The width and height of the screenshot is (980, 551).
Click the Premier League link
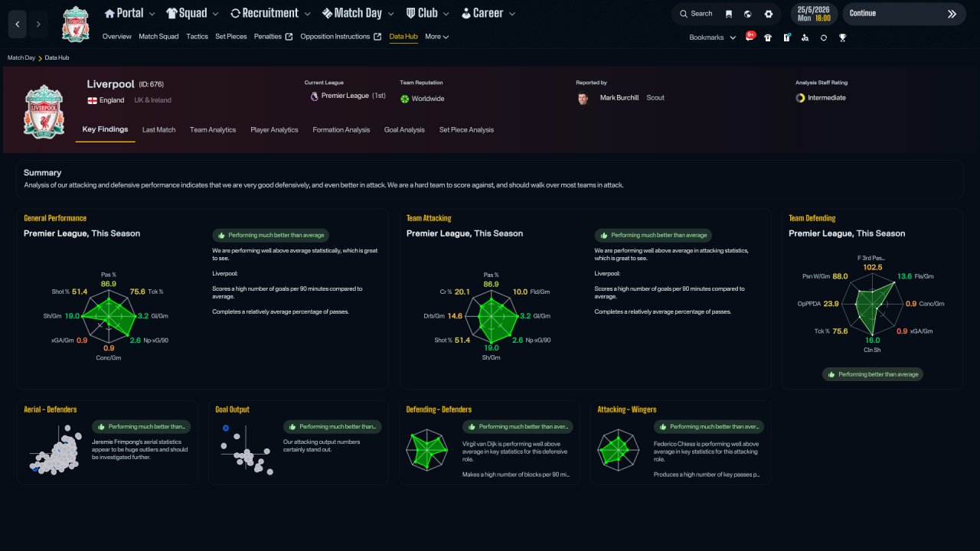[345, 96]
